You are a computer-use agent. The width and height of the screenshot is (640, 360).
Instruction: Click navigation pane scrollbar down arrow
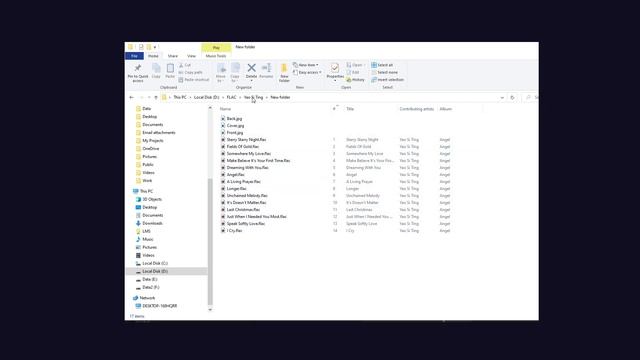[x=210, y=309]
